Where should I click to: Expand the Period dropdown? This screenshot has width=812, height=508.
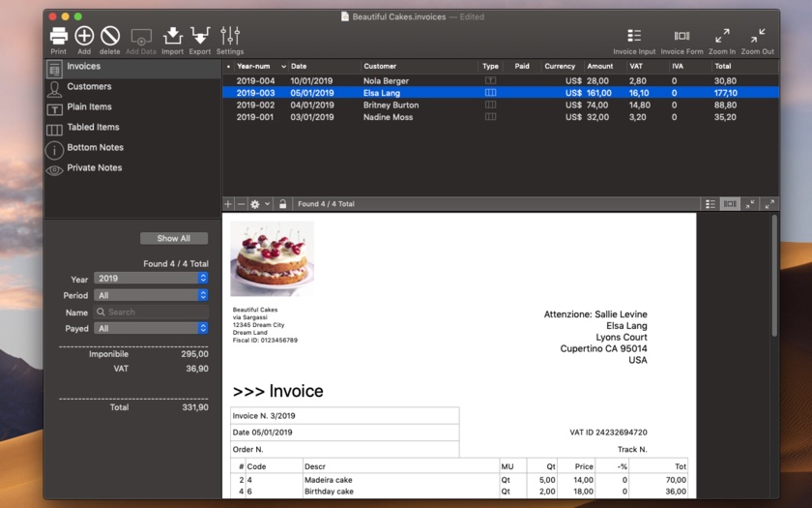pyautogui.click(x=151, y=295)
